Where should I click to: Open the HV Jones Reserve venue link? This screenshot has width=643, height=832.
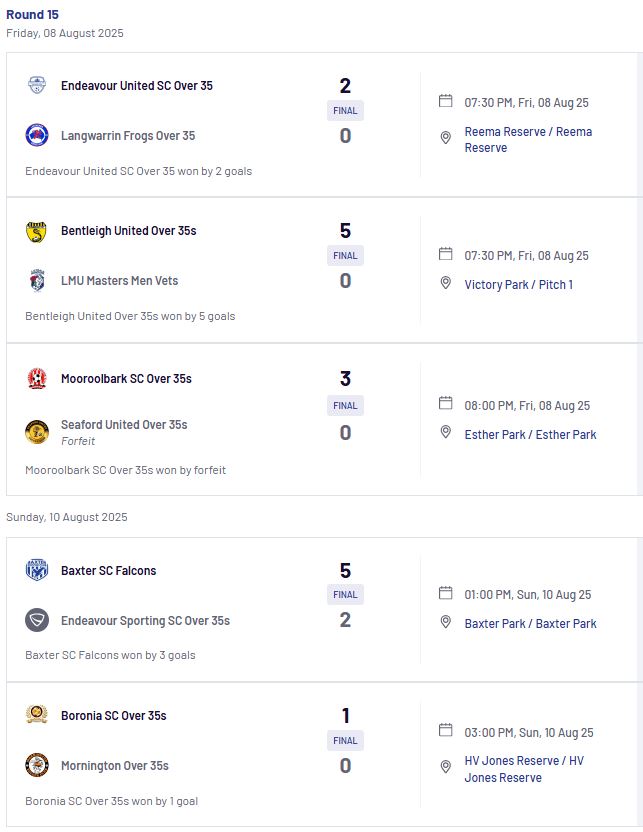[524, 769]
